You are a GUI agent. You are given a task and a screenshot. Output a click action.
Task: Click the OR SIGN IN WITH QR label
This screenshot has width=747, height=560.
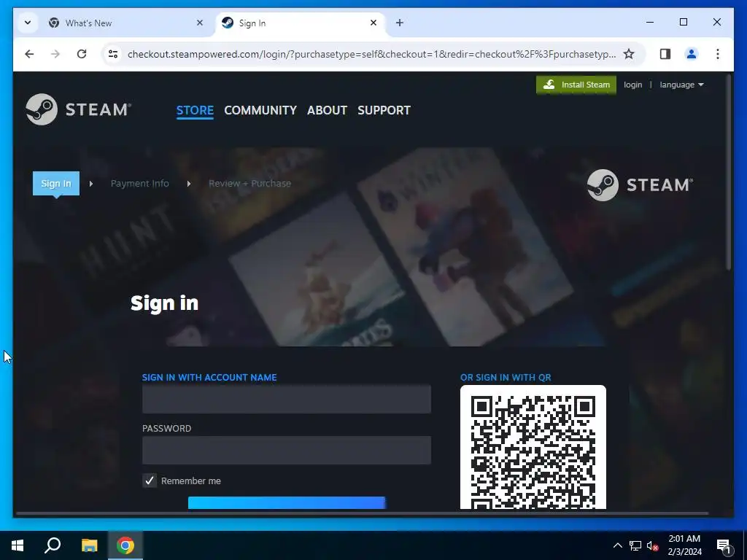coord(506,377)
